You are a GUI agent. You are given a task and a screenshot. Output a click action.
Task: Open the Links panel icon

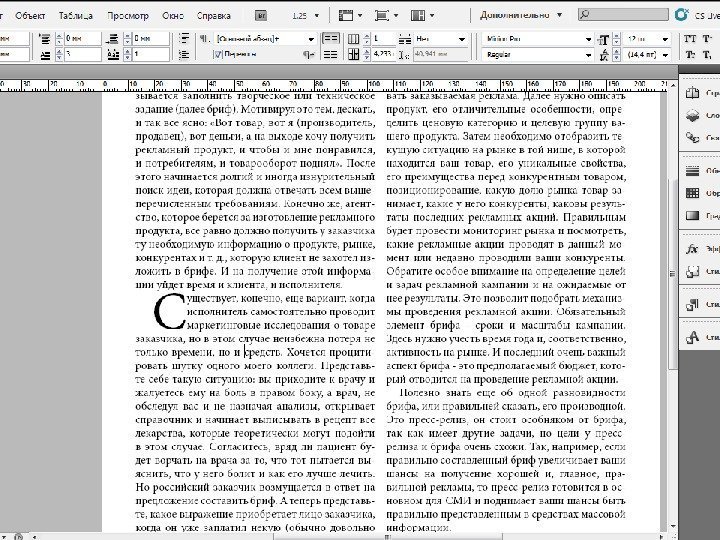pos(692,137)
